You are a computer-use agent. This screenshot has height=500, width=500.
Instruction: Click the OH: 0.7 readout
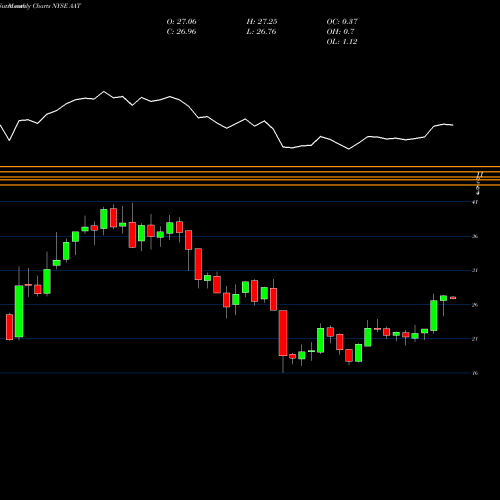point(340,32)
